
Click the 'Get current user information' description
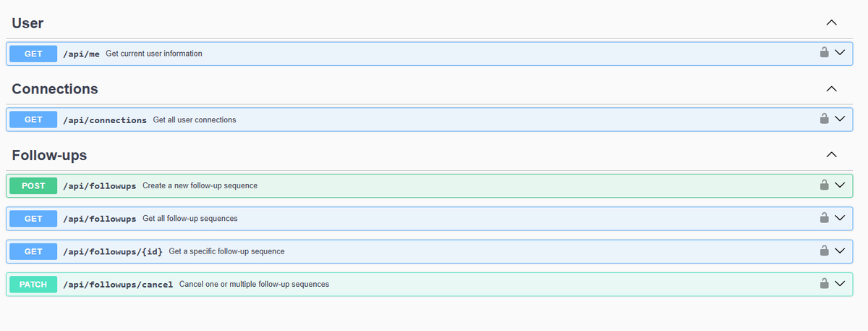(154, 54)
